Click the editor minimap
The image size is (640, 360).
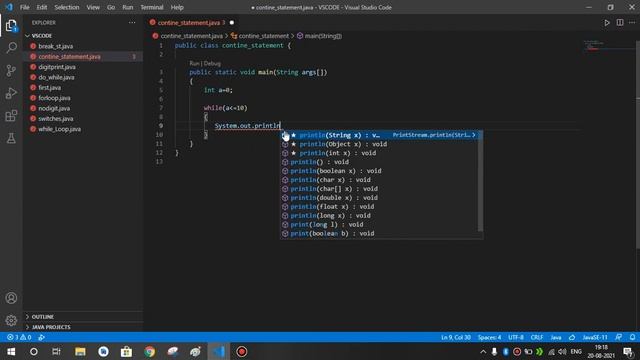click(x=608, y=45)
